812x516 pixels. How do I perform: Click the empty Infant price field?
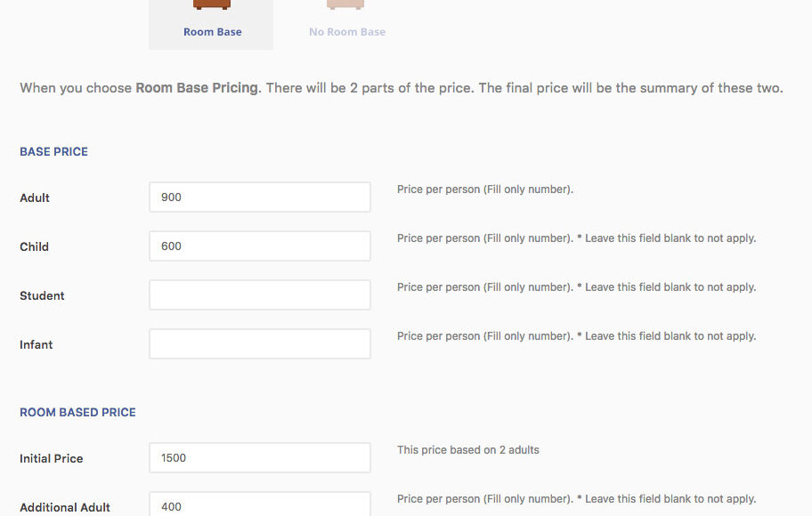[x=259, y=344]
